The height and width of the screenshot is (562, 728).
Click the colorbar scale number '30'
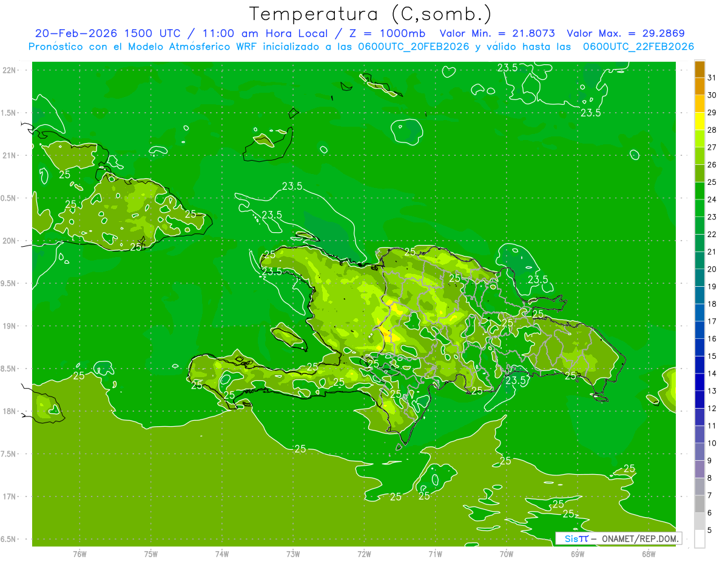point(712,95)
